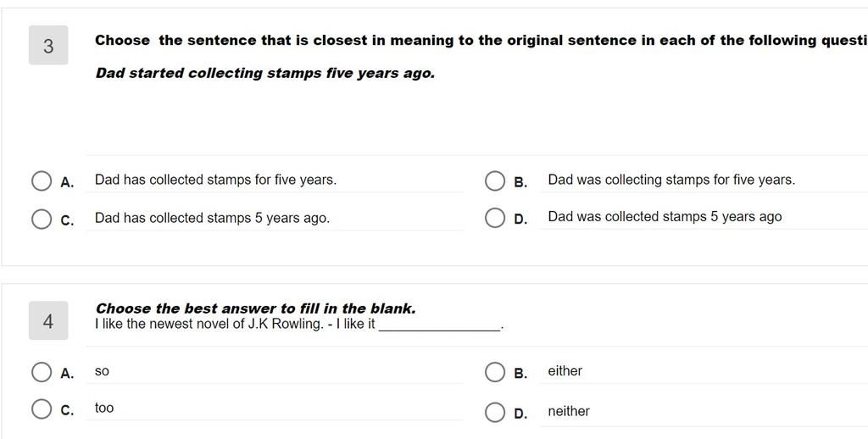The height and width of the screenshot is (439, 868).
Task: Choose radio button B 'either' in question 4
Action: [494, 372]
